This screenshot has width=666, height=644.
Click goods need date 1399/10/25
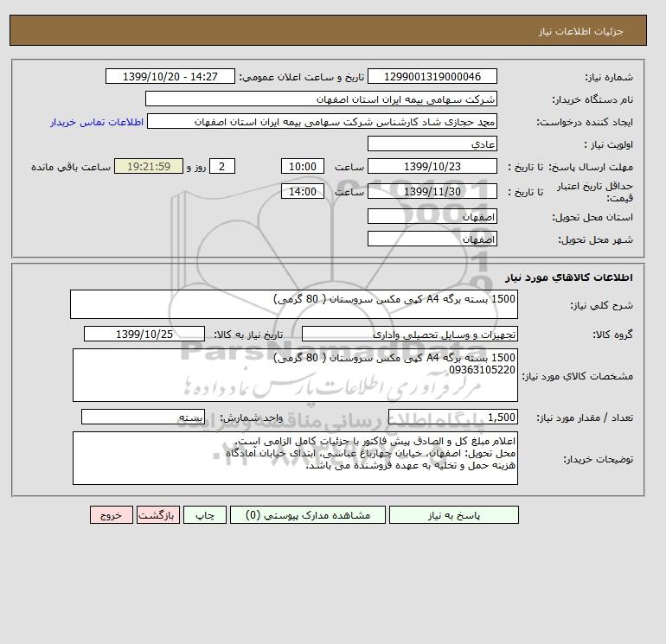[144, 334]
